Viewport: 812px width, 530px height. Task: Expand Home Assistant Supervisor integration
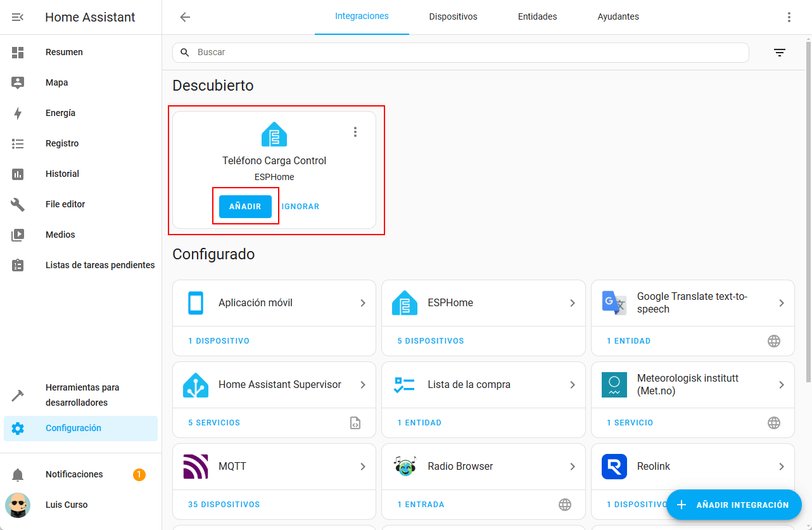point(363,385)
